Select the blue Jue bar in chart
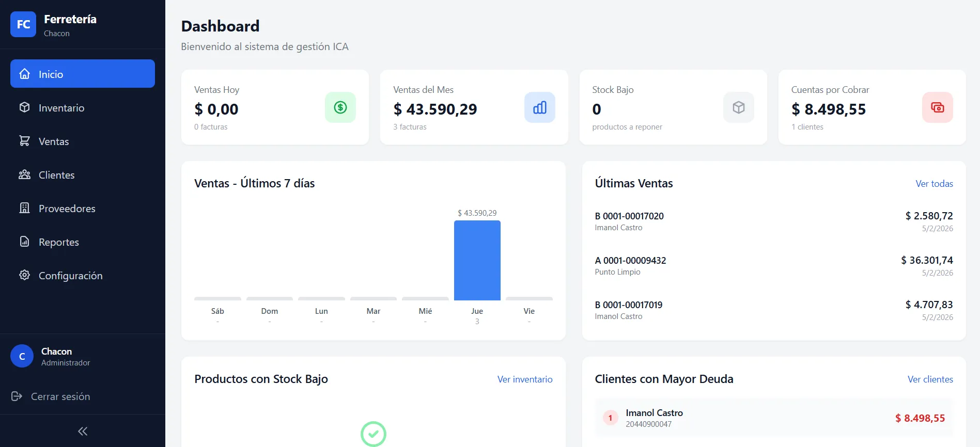Screen dimensions: 980x447 click(x=477, y=261)
